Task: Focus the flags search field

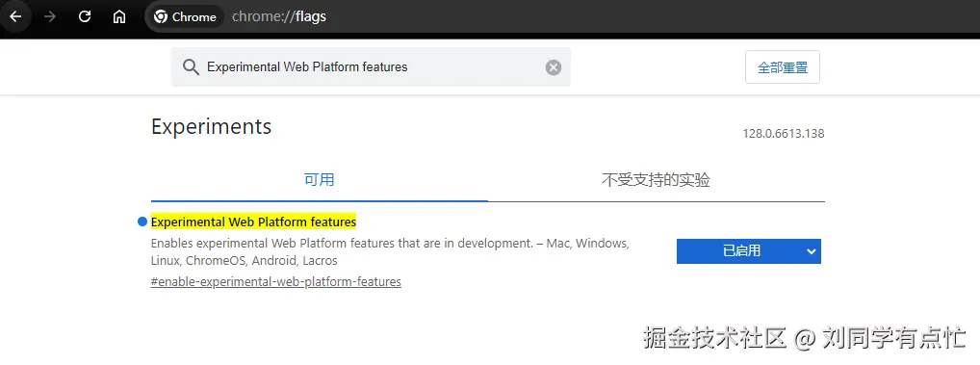Action: point(371,66)
